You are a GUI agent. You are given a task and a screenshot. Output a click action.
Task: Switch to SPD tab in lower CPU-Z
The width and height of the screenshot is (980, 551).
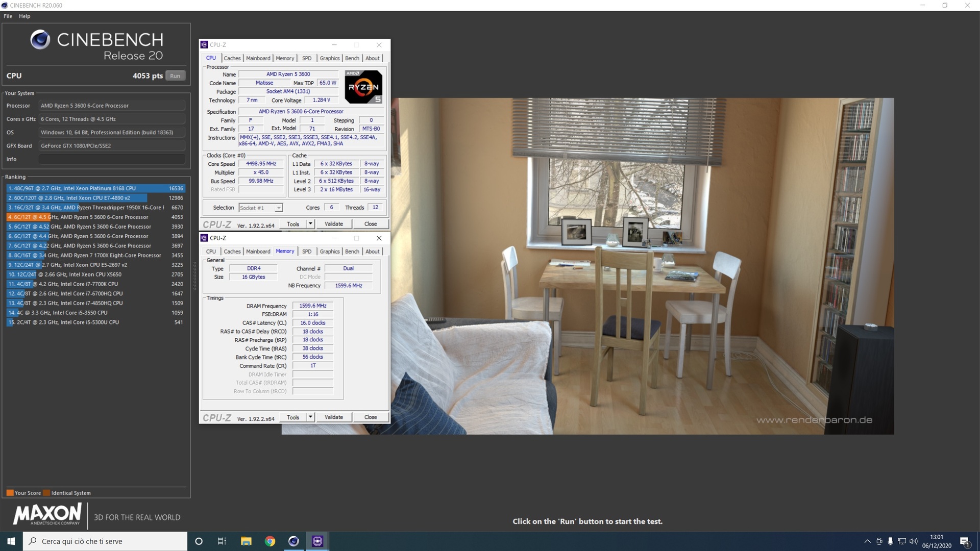pyautogui.click(x=307, y=252)
